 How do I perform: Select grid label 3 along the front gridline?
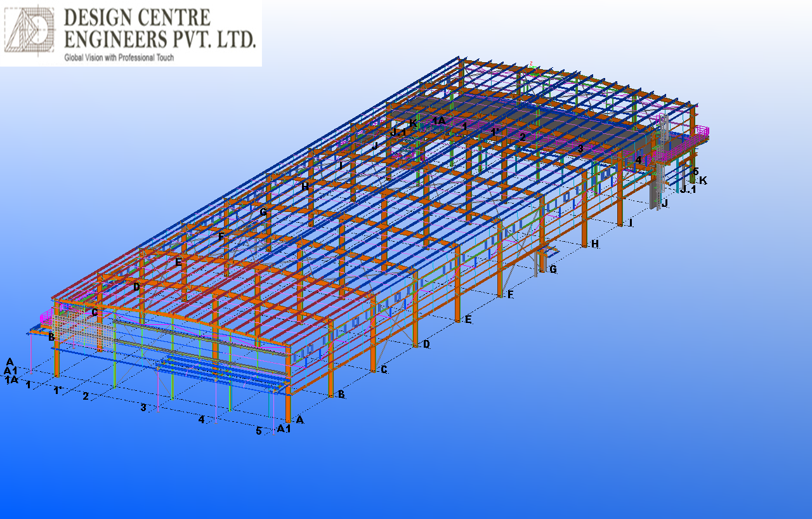point(143,407)
